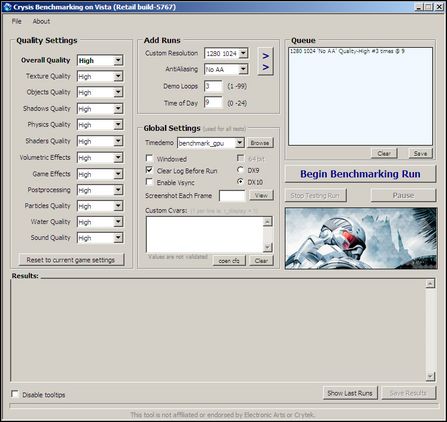Click the Custom Cvars scroll down arrow

pyautogui.click(x=268, y=247)
